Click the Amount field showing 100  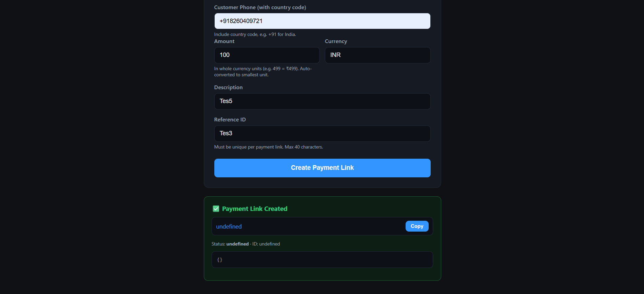pos(267,55)
